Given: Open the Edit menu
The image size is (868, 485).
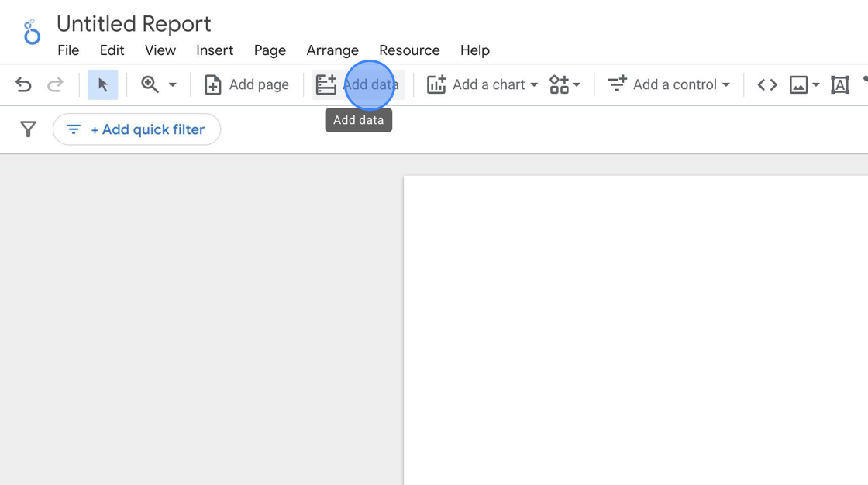Looking at the screenshot, I should point(112,50).
